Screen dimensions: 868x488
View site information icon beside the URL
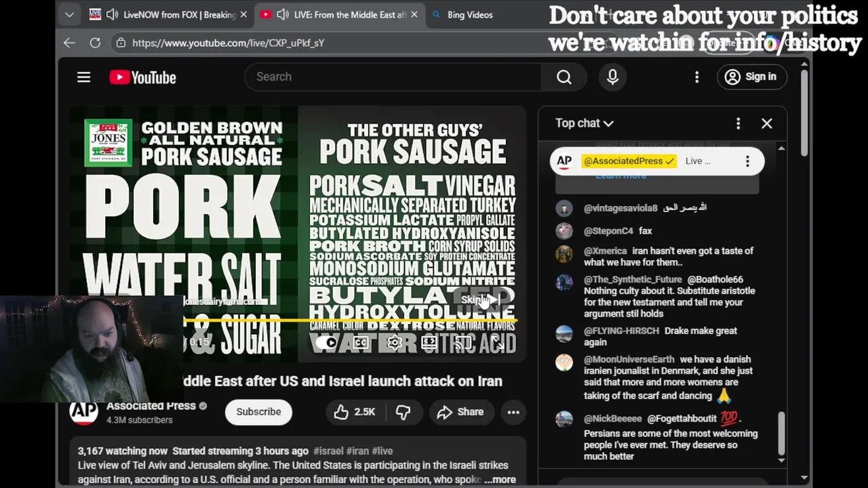point(120,43)
